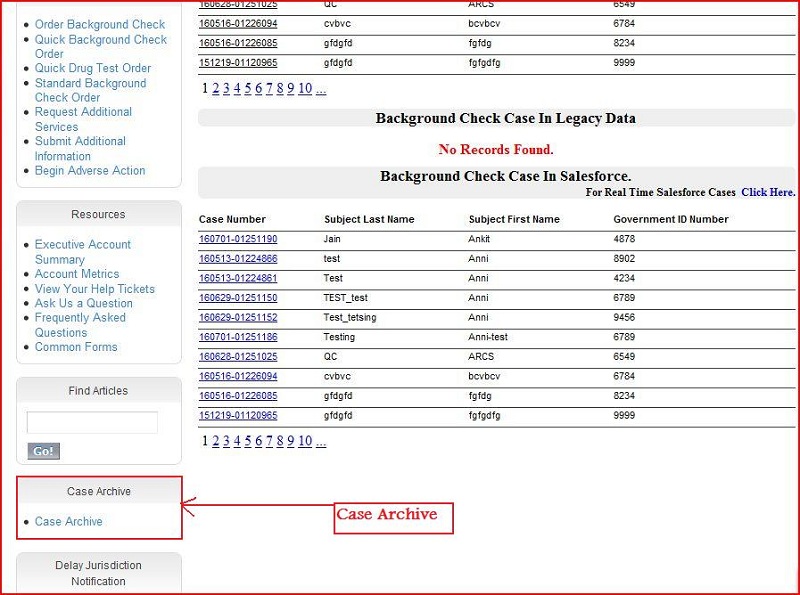Viewport: 800px width, 595px height.
Task: Select the Quick Drug Test Order link
Action: click(93, 68)
